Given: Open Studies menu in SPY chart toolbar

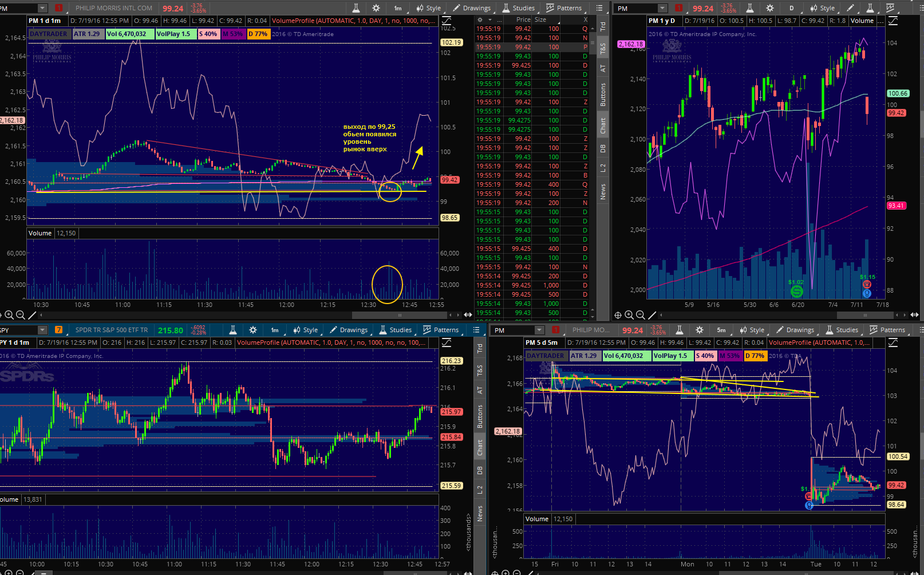Looking at the screenshot, I should (396, 330).
